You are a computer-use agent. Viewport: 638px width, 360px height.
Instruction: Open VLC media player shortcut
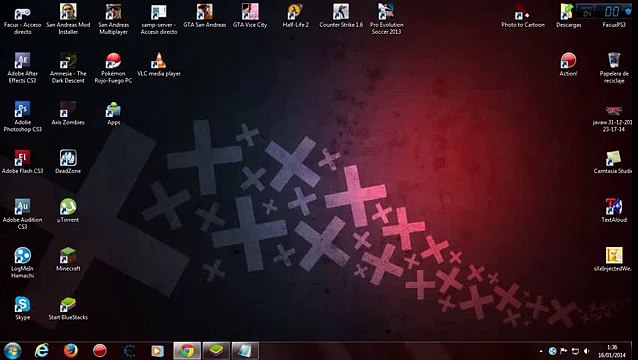point(159,65)
